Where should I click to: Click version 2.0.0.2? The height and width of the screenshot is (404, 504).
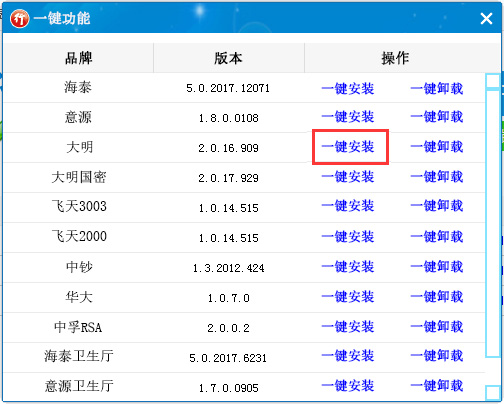click(x=229, y=328)
